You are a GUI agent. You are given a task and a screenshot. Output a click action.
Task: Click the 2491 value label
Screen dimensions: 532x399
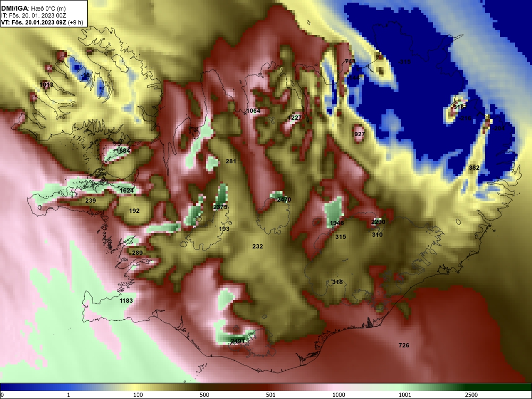pyautogui.click(x=238, y=342)
